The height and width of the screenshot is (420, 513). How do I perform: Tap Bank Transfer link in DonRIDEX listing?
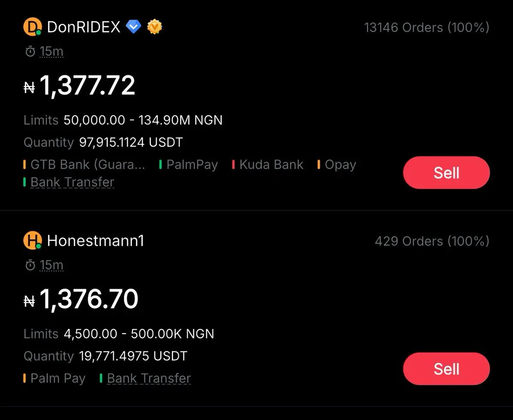pos(72,182)
